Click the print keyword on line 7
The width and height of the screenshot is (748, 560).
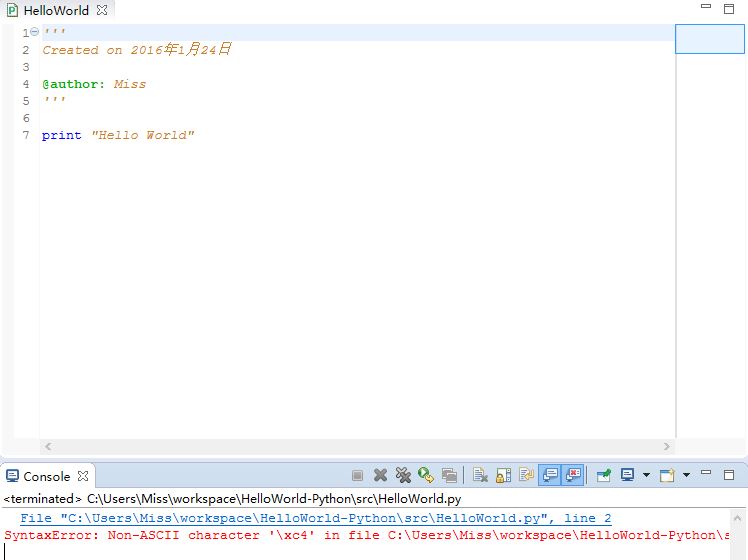(62, 135)
